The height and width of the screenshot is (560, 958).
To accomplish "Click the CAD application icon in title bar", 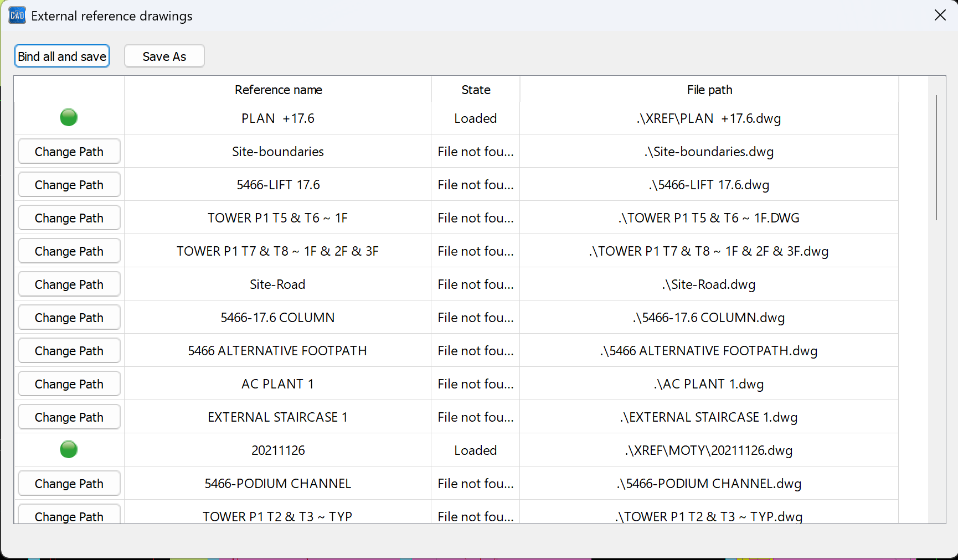I will pos(17,15).
